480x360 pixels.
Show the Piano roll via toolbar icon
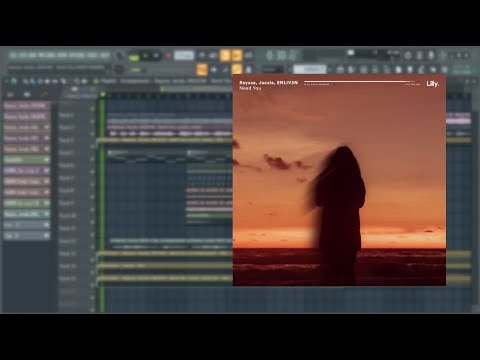coord(352,70)
